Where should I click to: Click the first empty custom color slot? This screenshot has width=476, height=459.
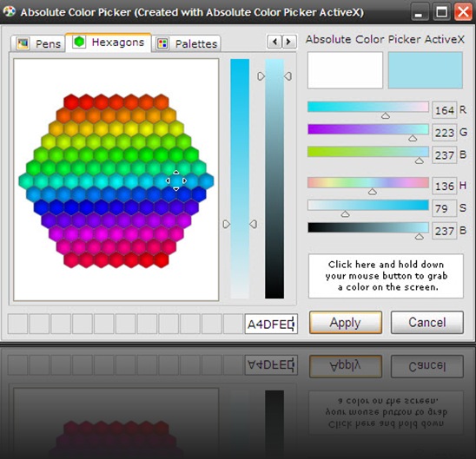tap(17, 324)
